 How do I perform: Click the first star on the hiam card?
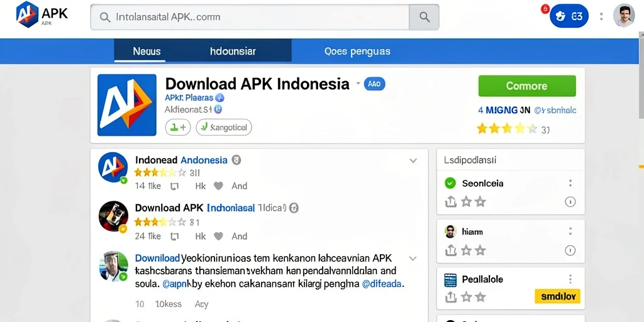pos(466,250)
